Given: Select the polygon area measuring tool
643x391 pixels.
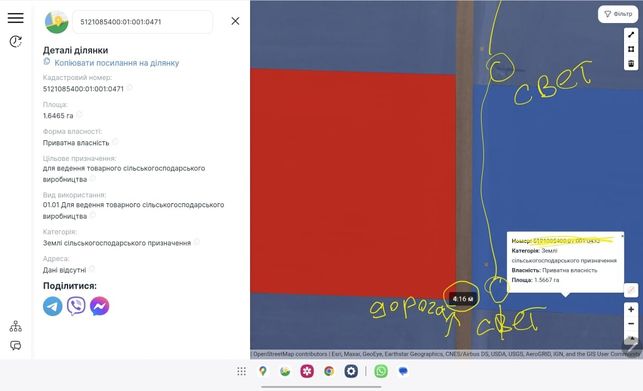Looking at the screenshot, I should click(x=631, y=49).
